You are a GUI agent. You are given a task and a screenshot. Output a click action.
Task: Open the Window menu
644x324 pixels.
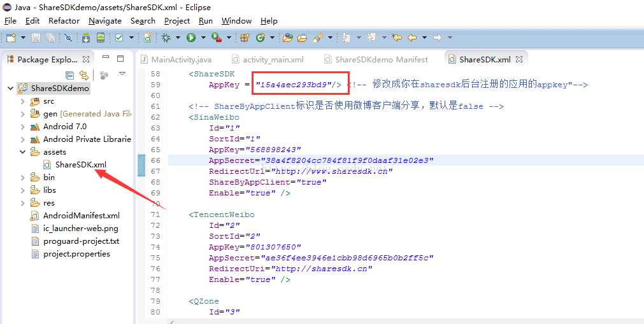pos(236,21)
